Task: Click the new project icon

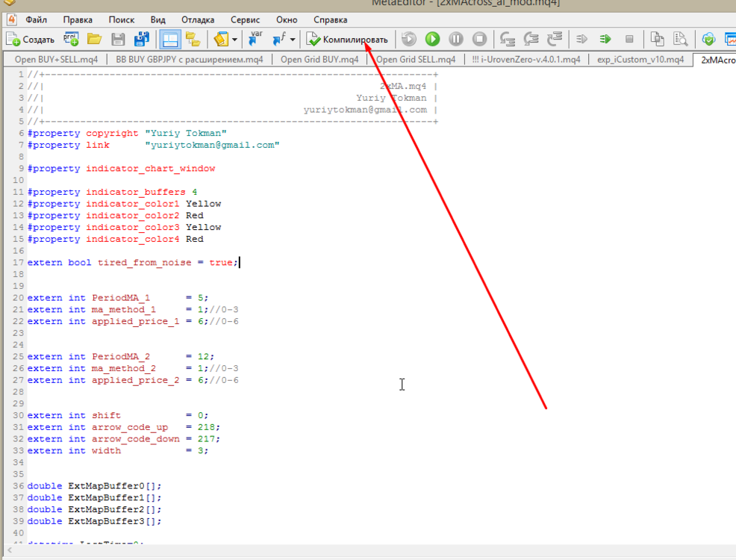Action: 71,40
